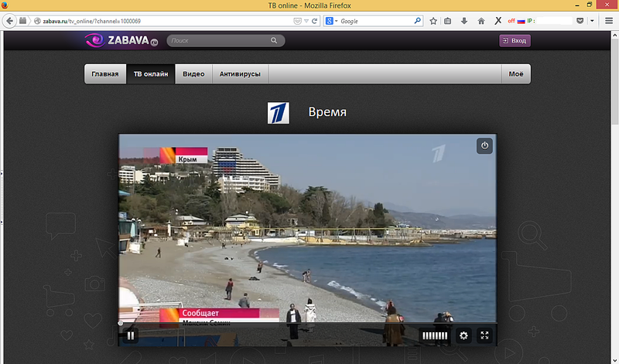Click the site identity globe icon
The width and height of the screenshot is (619, 364).
coord(37,21)
